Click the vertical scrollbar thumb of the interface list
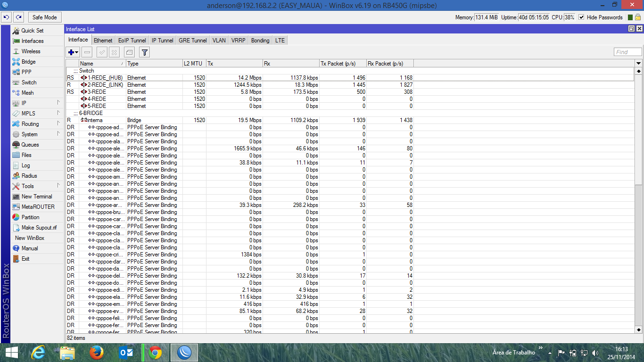 coord(639,130)
